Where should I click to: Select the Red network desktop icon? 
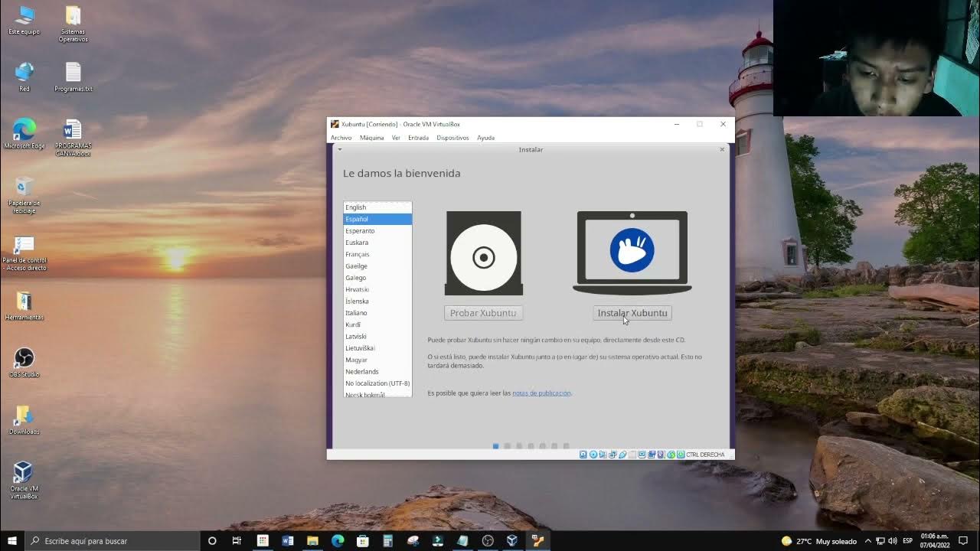click(x=24, y=77)
